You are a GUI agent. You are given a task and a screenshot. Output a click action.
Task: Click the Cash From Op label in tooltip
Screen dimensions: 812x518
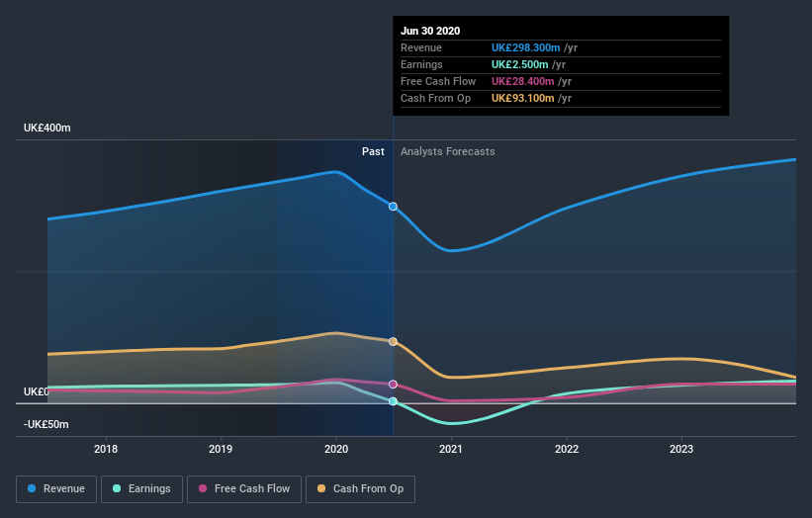point(435,98)
